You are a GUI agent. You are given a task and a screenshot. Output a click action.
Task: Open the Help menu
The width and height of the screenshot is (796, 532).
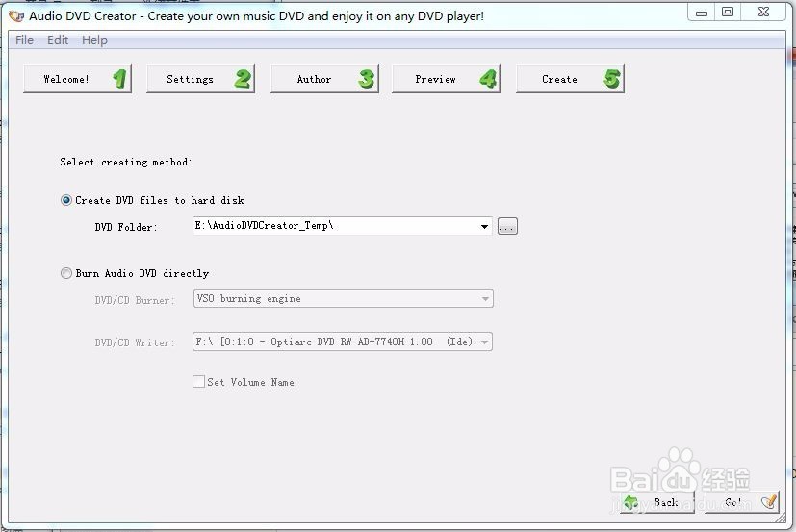click(x=94, y=40)
